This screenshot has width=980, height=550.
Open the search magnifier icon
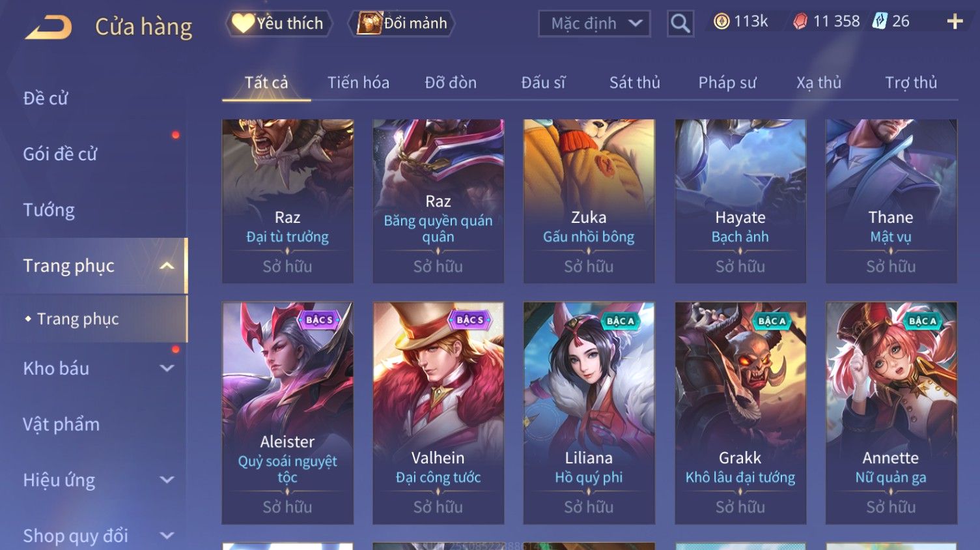680,24
